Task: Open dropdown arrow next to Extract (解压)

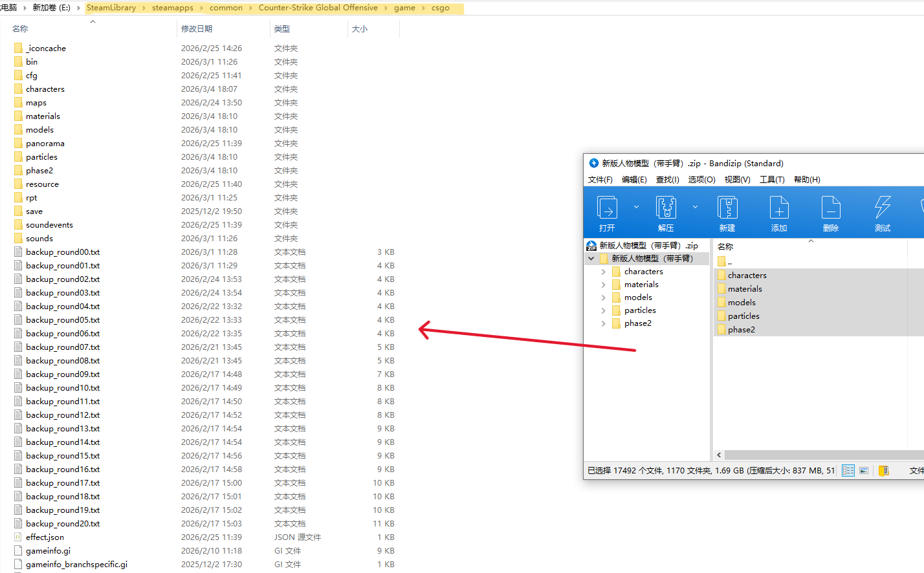Action: pyautogui.click(x=695, y=207)
